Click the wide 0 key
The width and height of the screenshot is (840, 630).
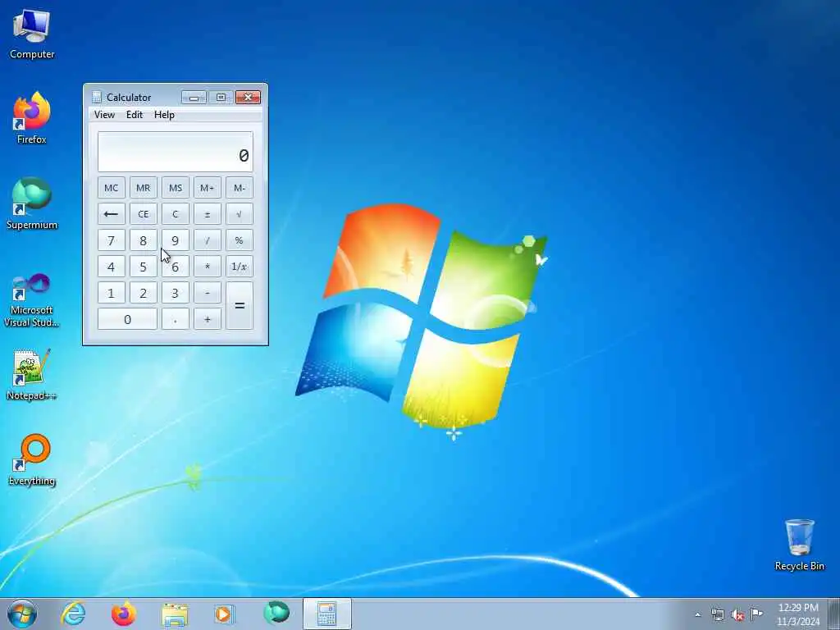127,319
